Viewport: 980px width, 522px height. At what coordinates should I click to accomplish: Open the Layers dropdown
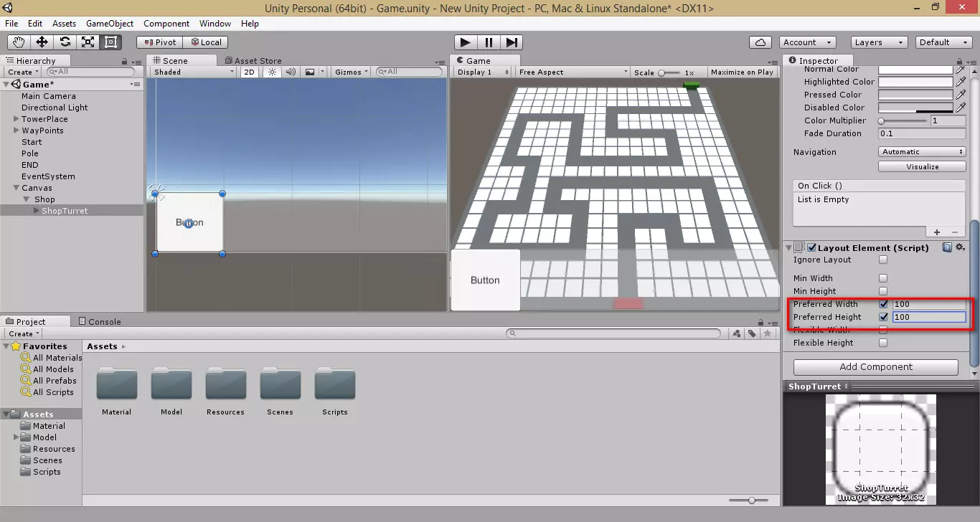coord(880,42)
